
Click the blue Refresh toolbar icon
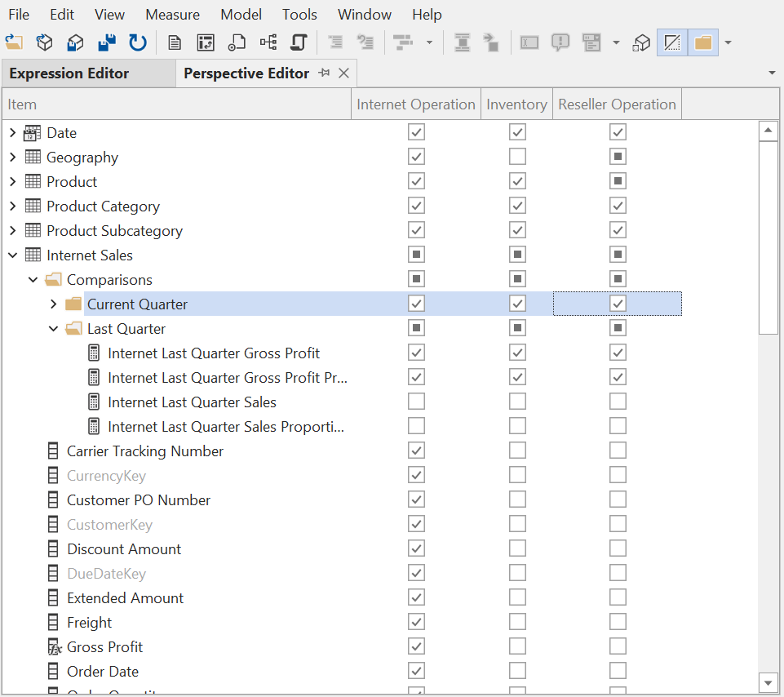click(x=137, y=42)
